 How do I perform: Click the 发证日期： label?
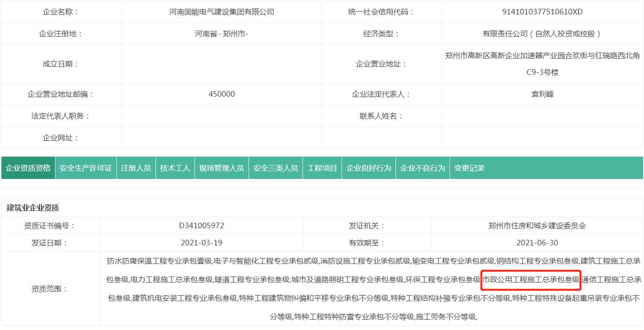[x=50, y=243]
